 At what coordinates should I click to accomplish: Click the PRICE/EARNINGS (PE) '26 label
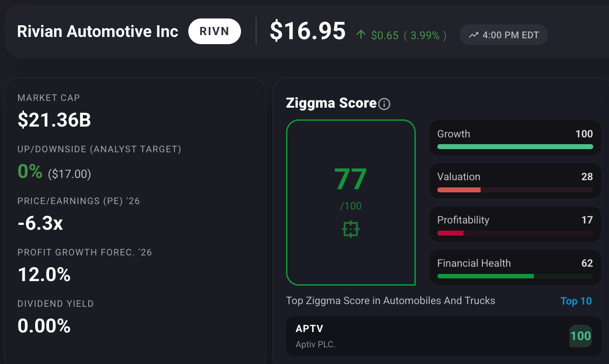(x=79, y=201)
